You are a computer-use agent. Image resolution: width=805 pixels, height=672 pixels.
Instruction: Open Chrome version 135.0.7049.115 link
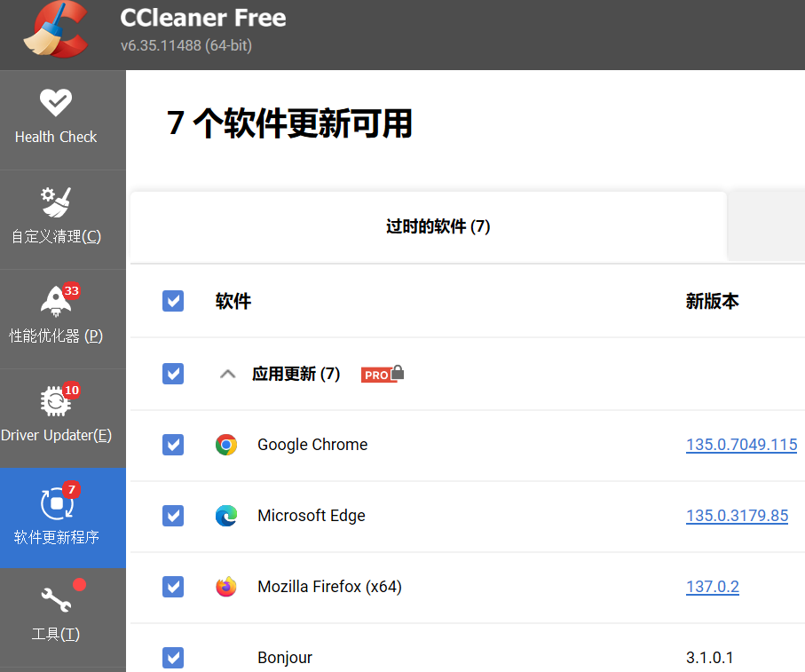tap(741, 445)
